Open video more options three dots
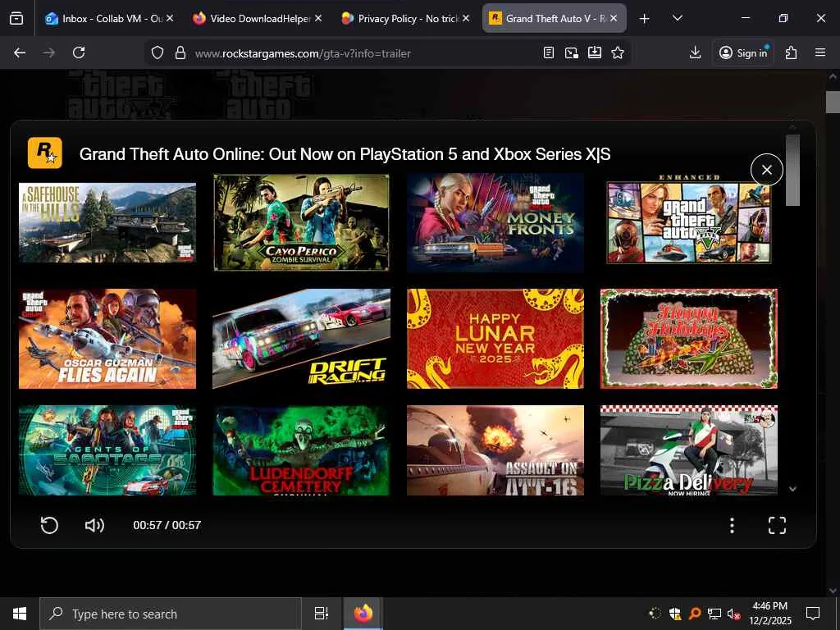This screenshot has width=840, height=630. tap(732, 525)
